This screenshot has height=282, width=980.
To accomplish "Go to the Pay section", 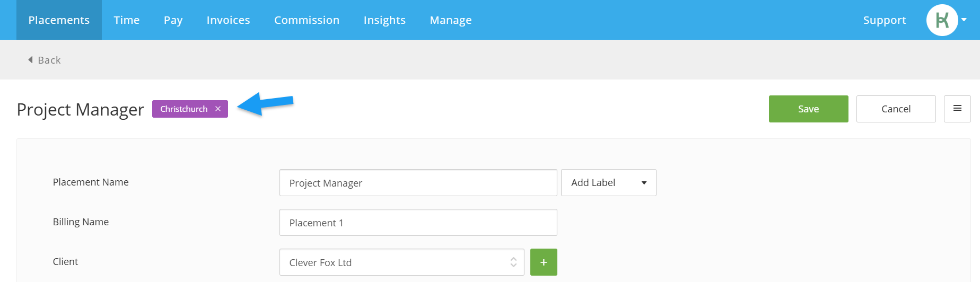I will point(173,20).
